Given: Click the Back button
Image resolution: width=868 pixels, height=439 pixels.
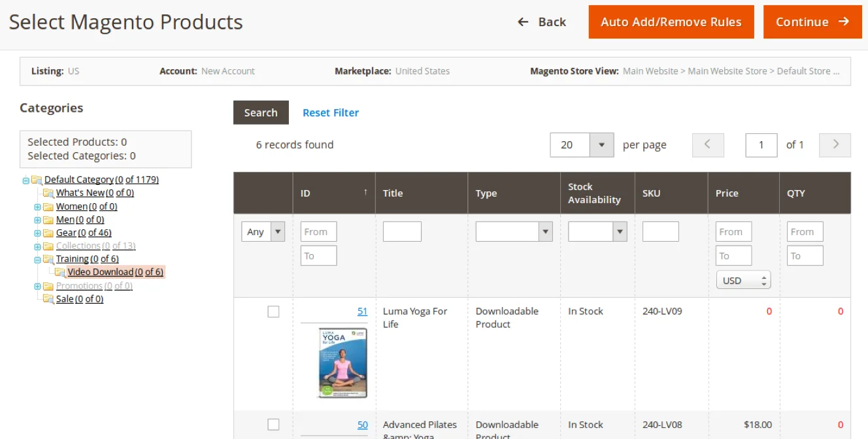Looking at the screenshot, I should 542,22.
